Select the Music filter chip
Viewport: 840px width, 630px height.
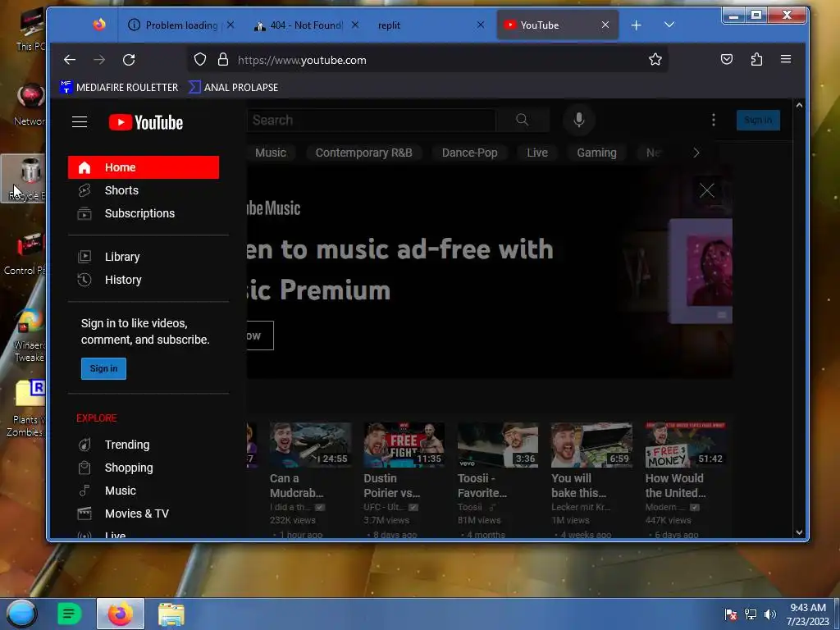[271, 153]
